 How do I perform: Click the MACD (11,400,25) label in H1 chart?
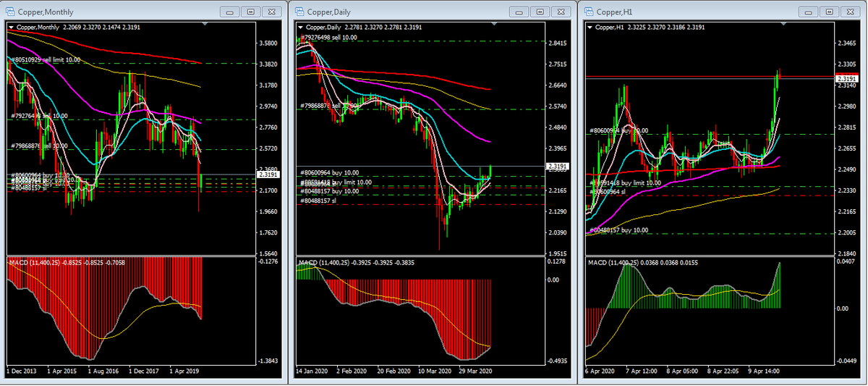tap(615, 262)
